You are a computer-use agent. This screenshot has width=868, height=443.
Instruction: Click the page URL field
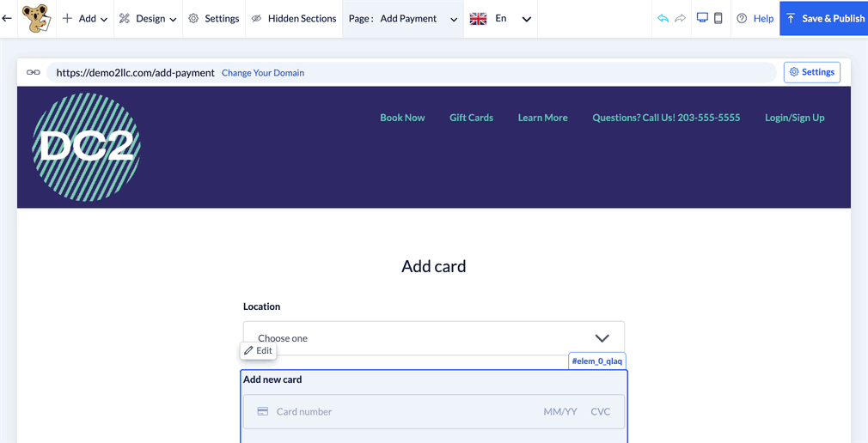click(412, 72)
